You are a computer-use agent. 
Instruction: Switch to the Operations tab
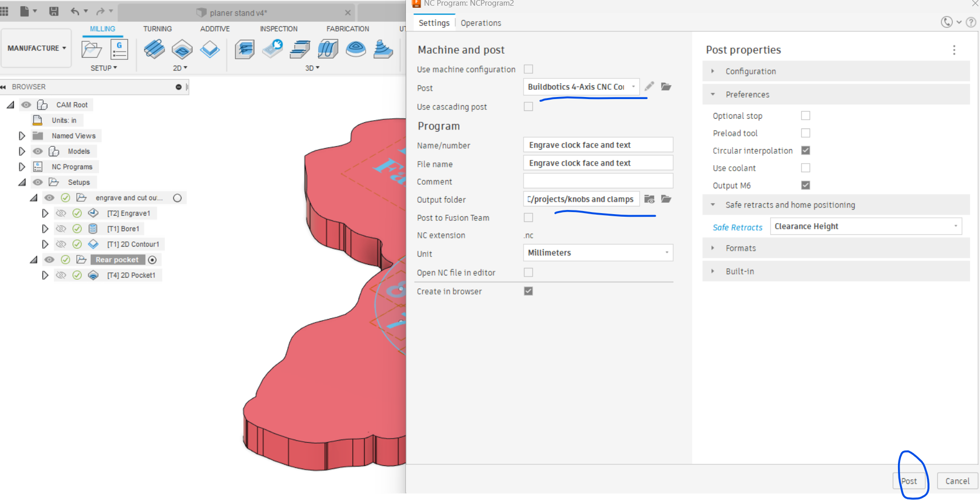pyautogui.click(x=481, y=23)
